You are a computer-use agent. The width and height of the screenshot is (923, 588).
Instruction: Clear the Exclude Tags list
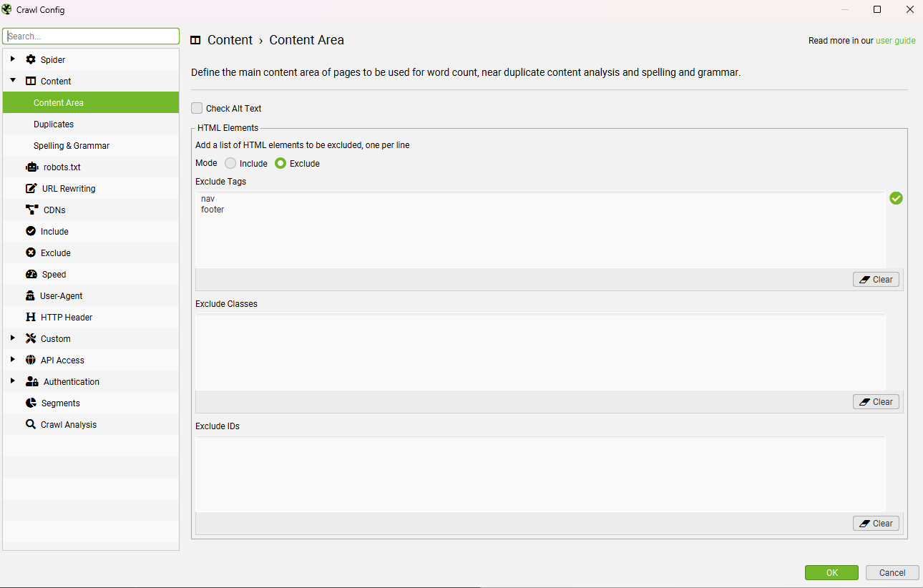[x=876, y=280]
